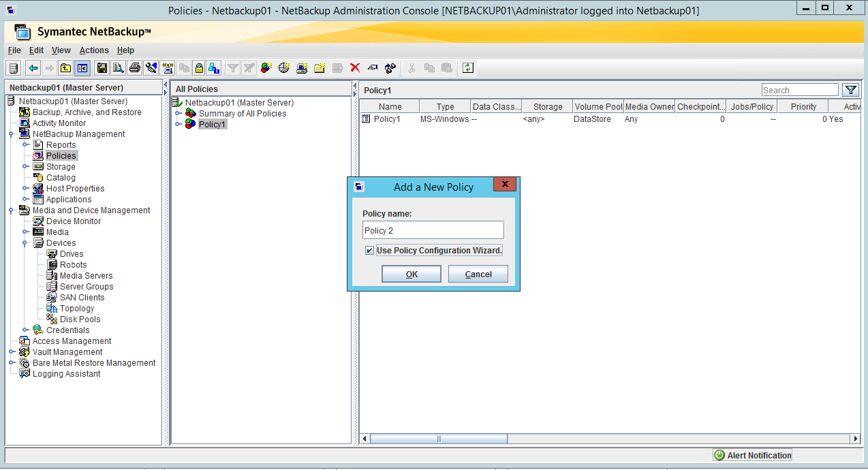Cancel the Add a New Policy dialog

click(x=478, y=273)
